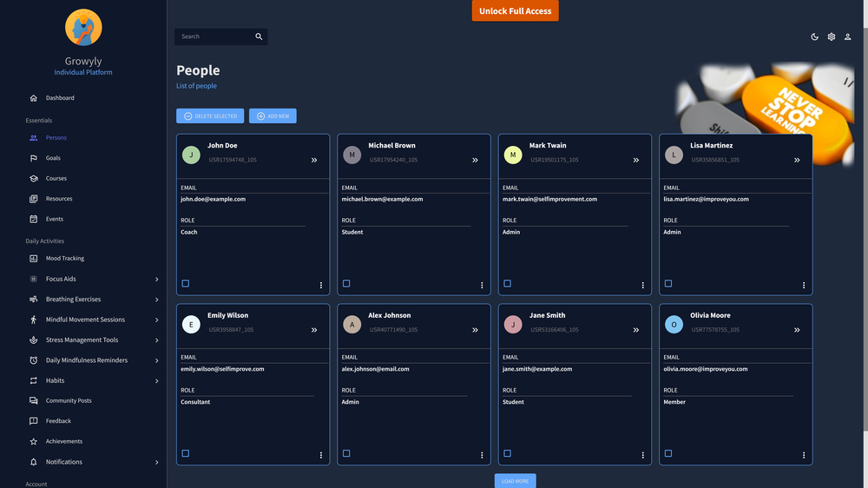
Task: Click Load More button
Action: [x=516, y=481]
